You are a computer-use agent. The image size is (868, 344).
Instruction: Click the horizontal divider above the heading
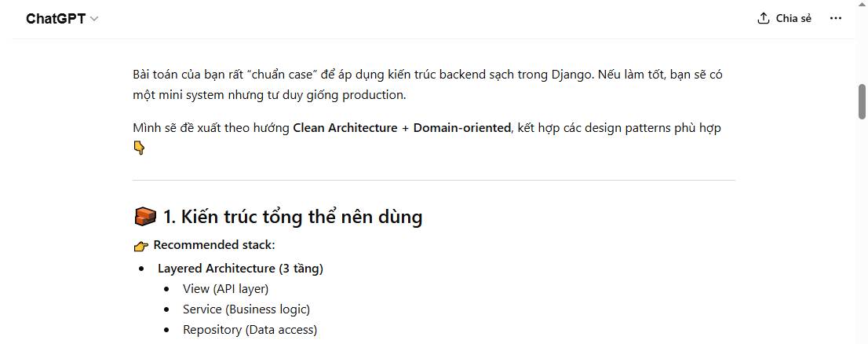coord(434,181)
